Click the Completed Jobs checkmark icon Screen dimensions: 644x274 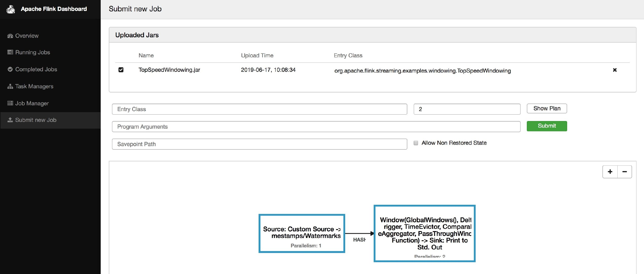coord(10,69)
